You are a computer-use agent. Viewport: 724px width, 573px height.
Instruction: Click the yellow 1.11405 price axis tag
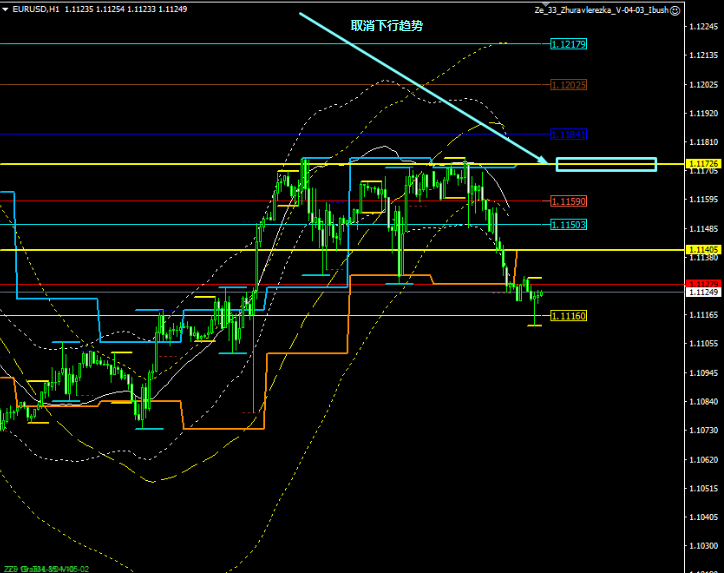click(703, 249)
